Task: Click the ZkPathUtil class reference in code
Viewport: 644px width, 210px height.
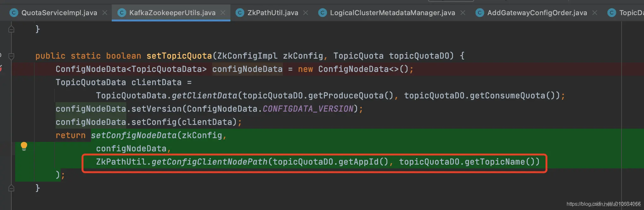Action: pyautogui.click(x=121, y=162)
